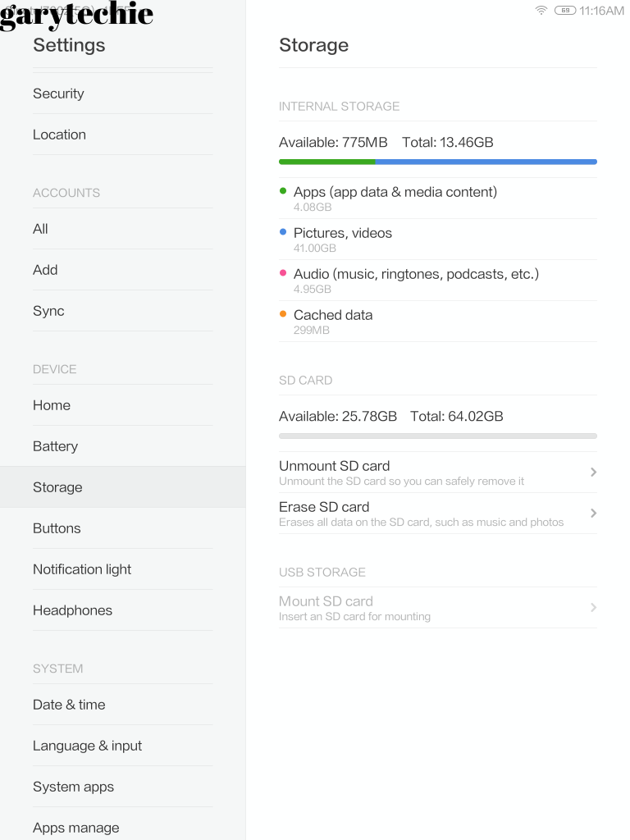This screenshot has width=630, height=840.
Task: Open Date & time settings
Action: [69, 705]
